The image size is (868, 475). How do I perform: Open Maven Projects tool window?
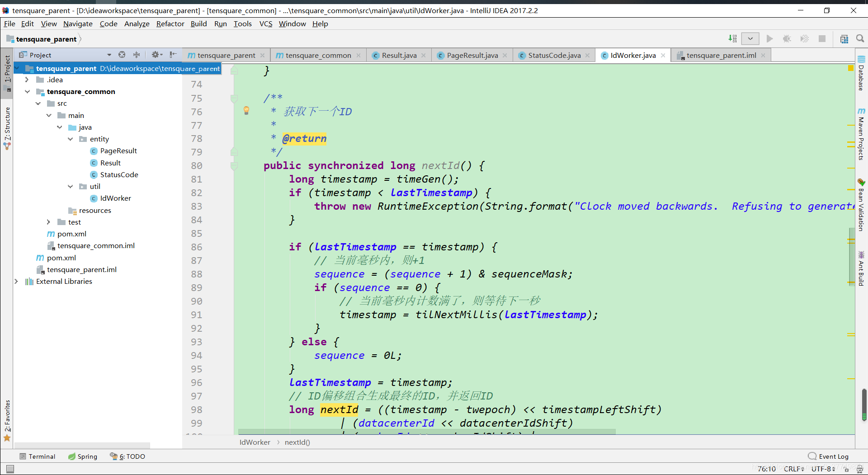click(x=861, y=134)
